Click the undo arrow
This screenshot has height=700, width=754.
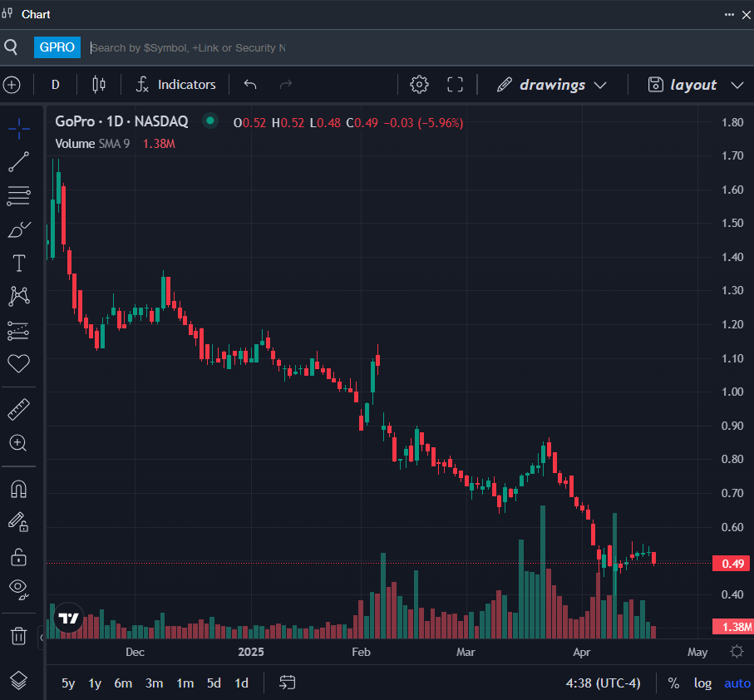click(x=250, y=85)
